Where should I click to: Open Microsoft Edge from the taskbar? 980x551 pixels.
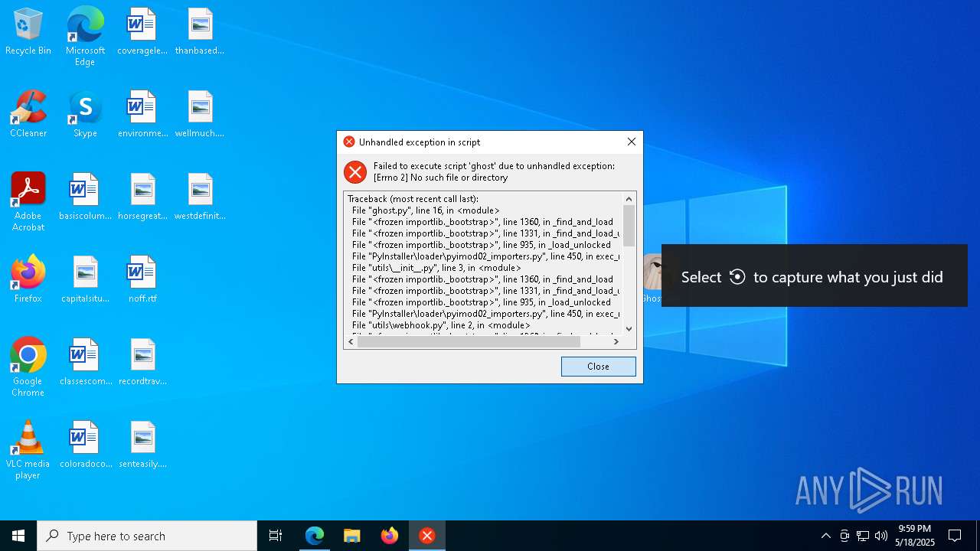coord(315,536)
